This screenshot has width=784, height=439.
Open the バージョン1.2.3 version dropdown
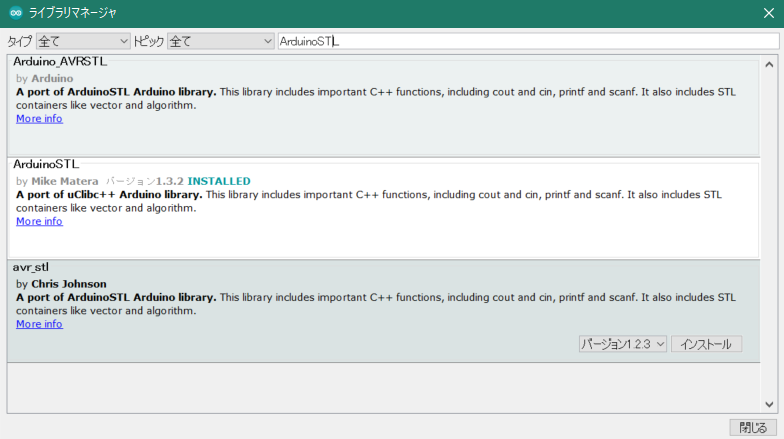(x=622, y=344)
